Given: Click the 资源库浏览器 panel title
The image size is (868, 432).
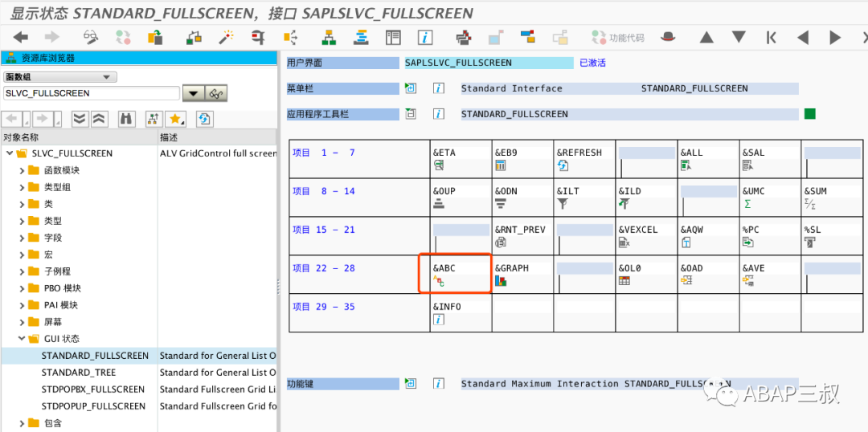Looking at the screenshot, I should click(x=48, y=58).
